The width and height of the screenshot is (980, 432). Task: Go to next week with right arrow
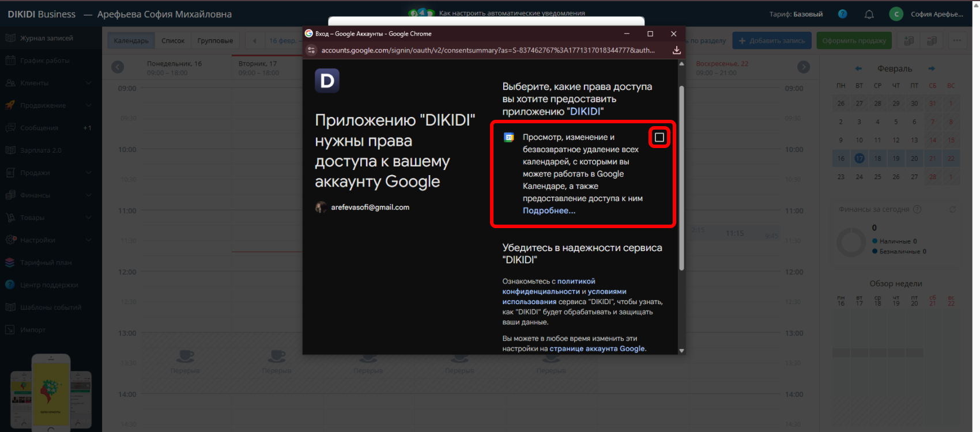coord(803,67)
